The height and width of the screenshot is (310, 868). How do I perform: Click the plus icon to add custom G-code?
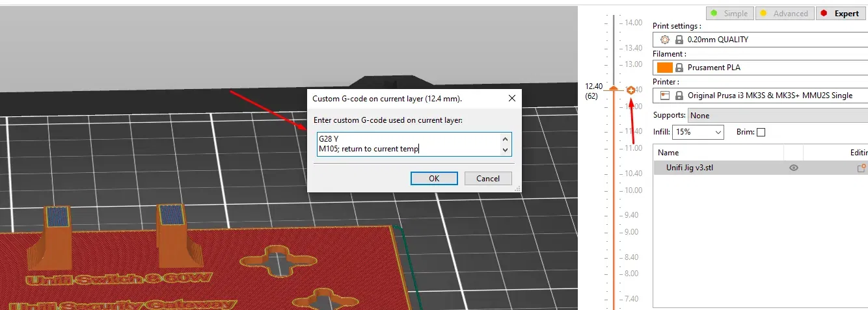631,90
